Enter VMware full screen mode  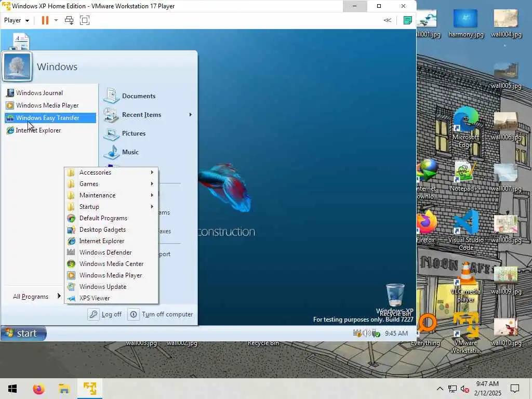pyautogui.click(x=85, y=20)
